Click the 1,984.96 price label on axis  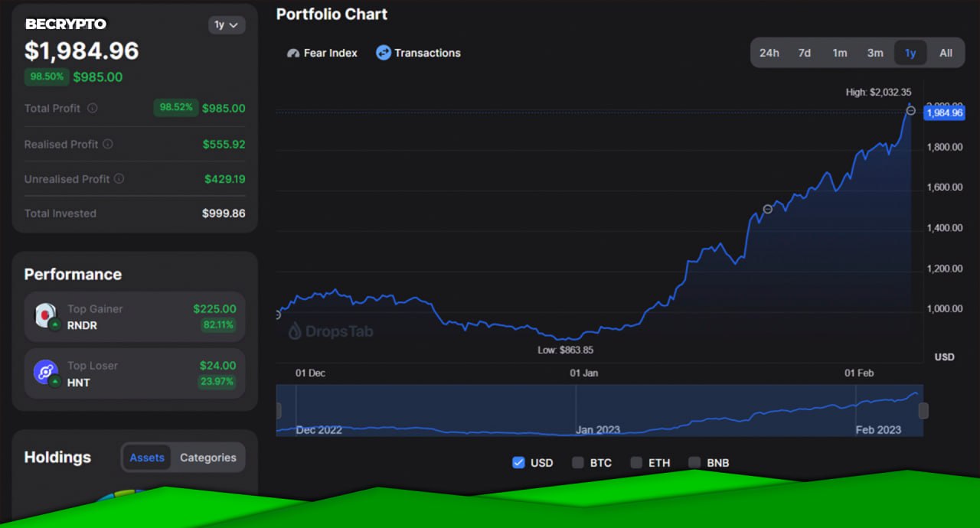click(x=944, y=113)
